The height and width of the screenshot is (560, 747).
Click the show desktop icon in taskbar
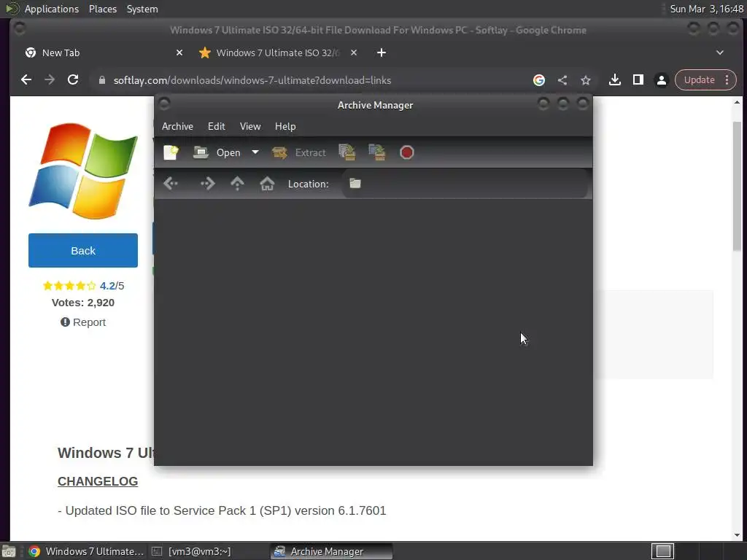coord(9,552)
